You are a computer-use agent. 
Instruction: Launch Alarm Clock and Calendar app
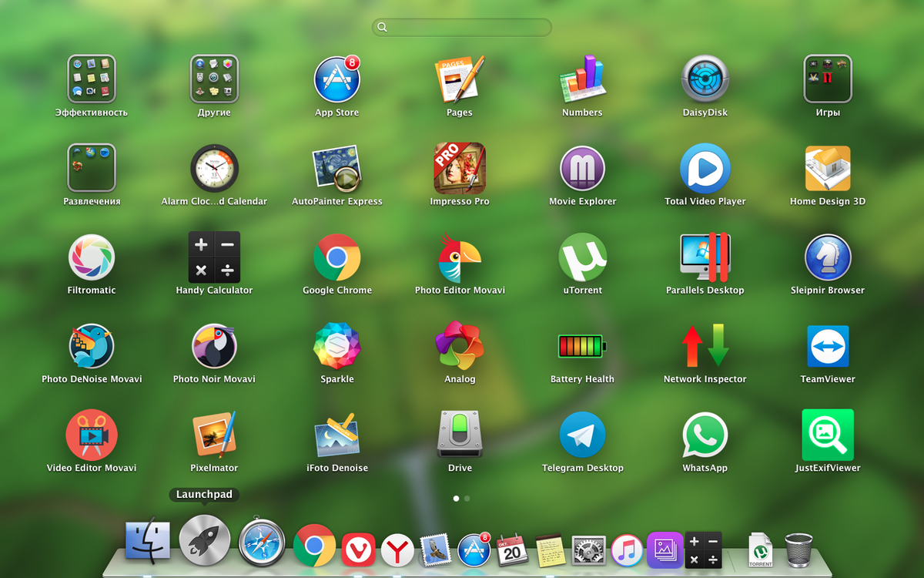point(214,167)
